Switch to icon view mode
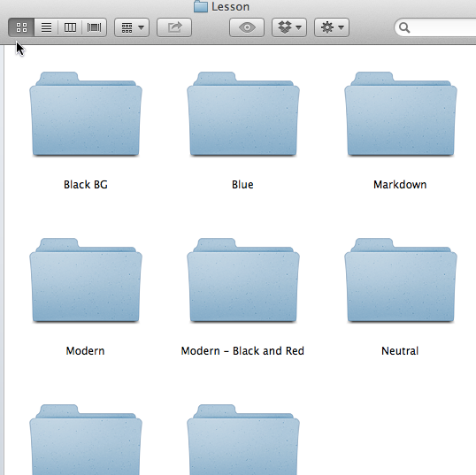476x475 pixels. (21, 27)
